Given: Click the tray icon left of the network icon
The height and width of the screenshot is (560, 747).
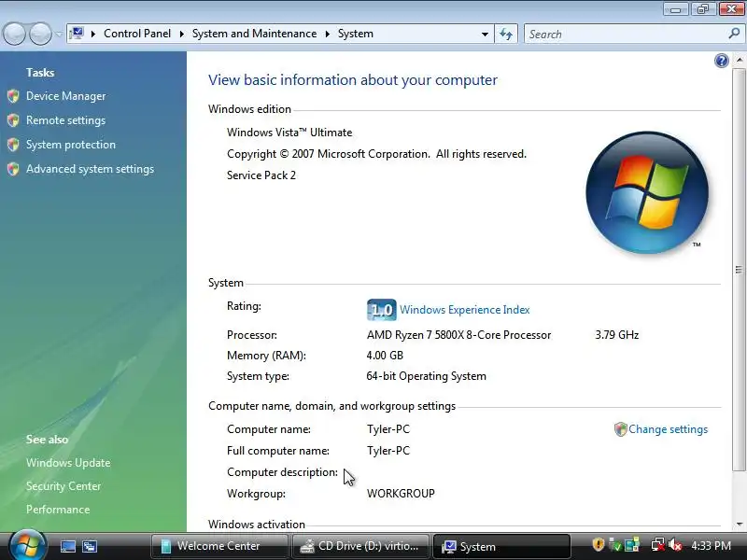Looking at the screenshot, I should tap(632, 546).
